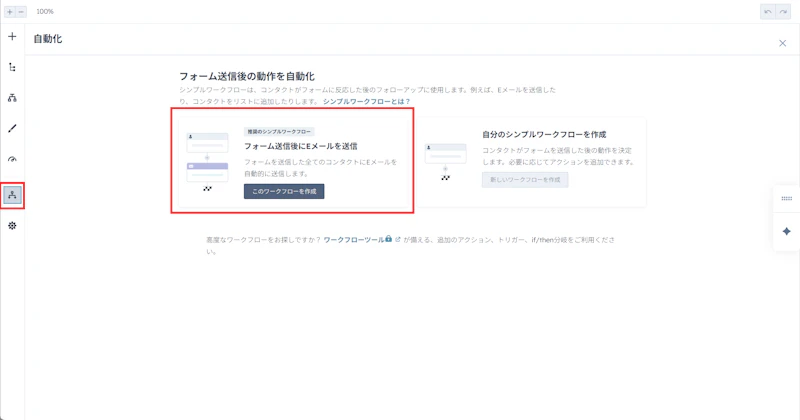Open the add element plus sidebar icon
This screenshot has height=420, width=800.
(x=12, y=37)
